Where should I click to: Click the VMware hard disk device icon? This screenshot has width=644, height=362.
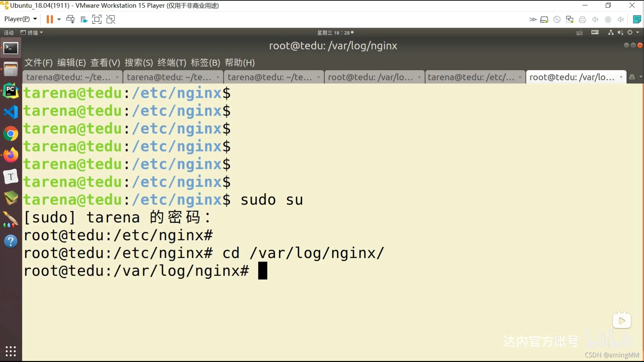click(x=544, y=19)
